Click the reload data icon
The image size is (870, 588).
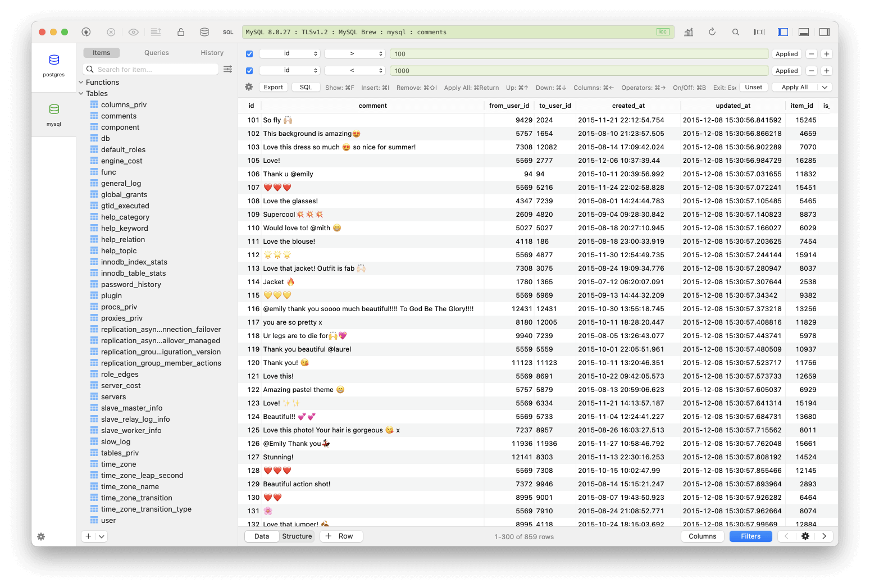(712, 32)
